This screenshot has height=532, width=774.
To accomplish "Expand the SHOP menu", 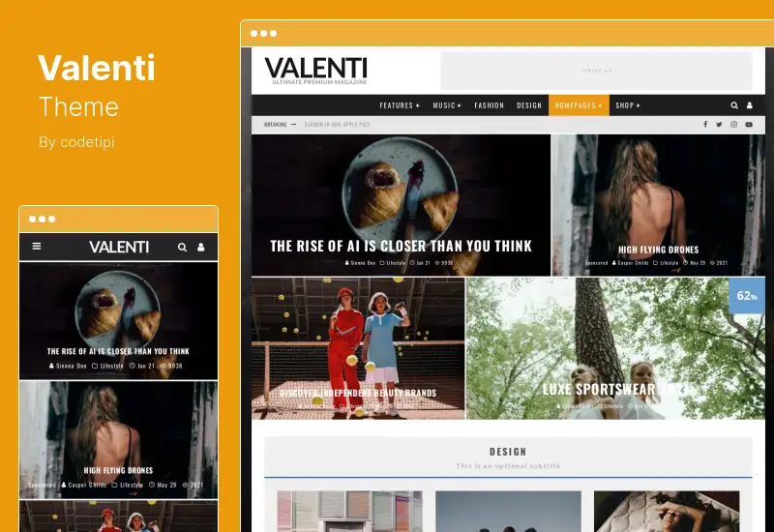I will click(627, 105).
